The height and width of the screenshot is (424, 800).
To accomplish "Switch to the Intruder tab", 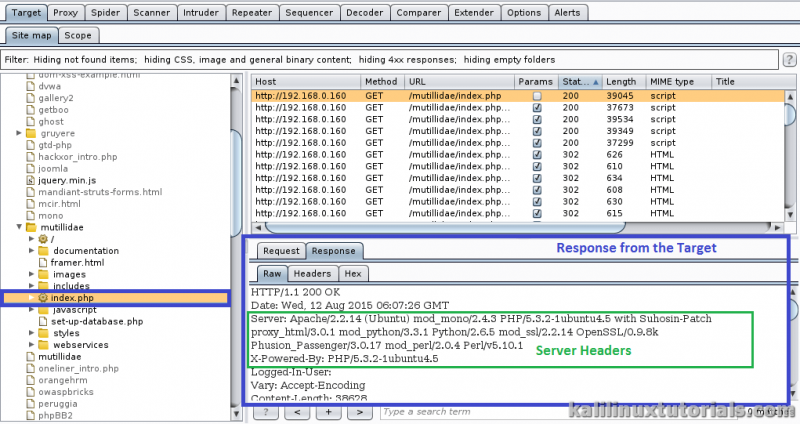I will tap(203, 13).
